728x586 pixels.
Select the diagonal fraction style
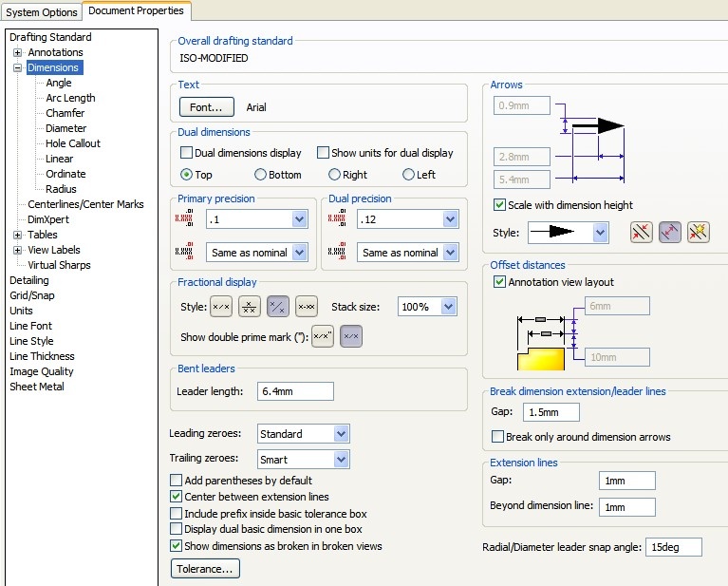278,307
